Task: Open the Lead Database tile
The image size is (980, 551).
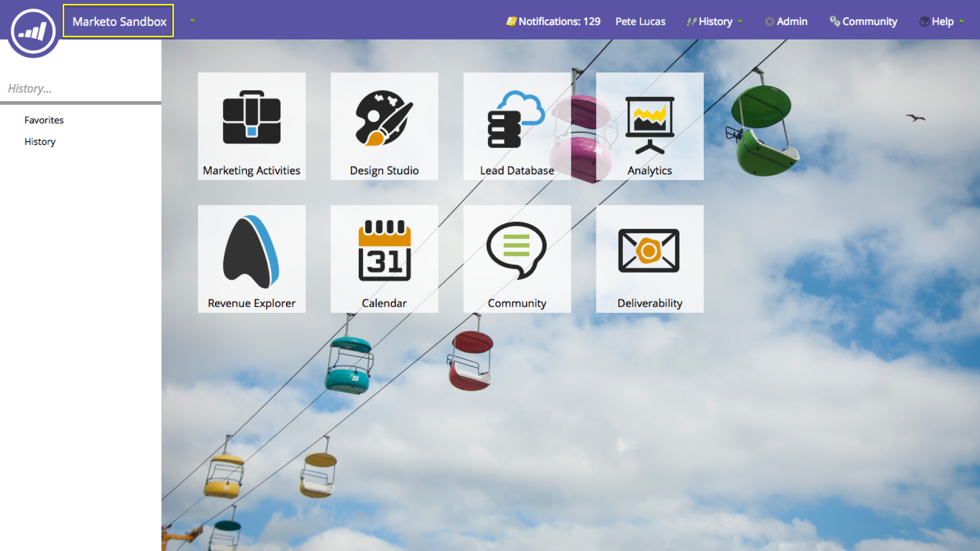Action: coord(517,126)
